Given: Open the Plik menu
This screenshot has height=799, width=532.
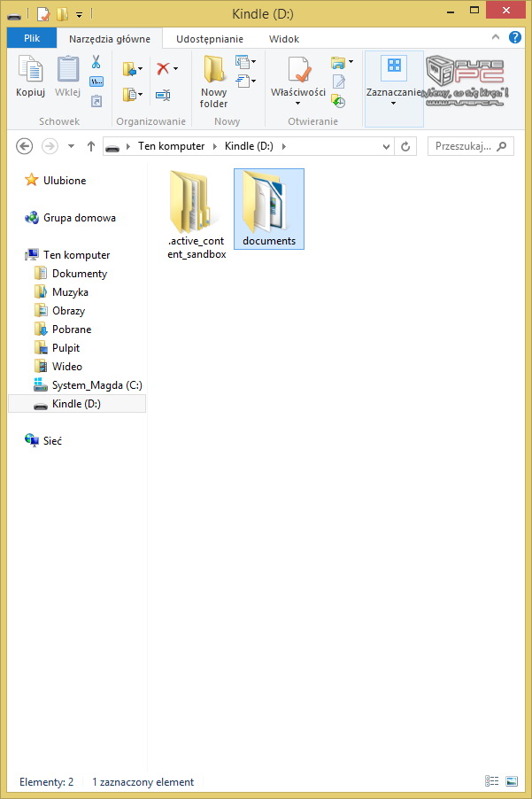Looking at the screenshot, I should coord(32,38).
